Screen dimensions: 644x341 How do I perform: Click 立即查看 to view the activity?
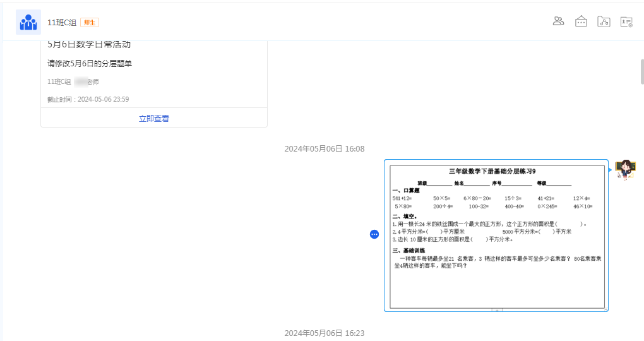pyautogui.click(x=154, y=118)
